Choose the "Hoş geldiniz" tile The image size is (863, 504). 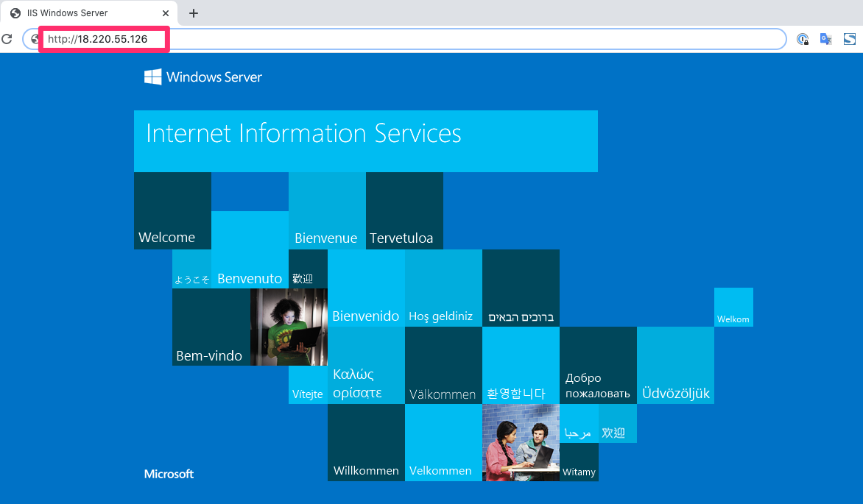[x=443, y=288]
